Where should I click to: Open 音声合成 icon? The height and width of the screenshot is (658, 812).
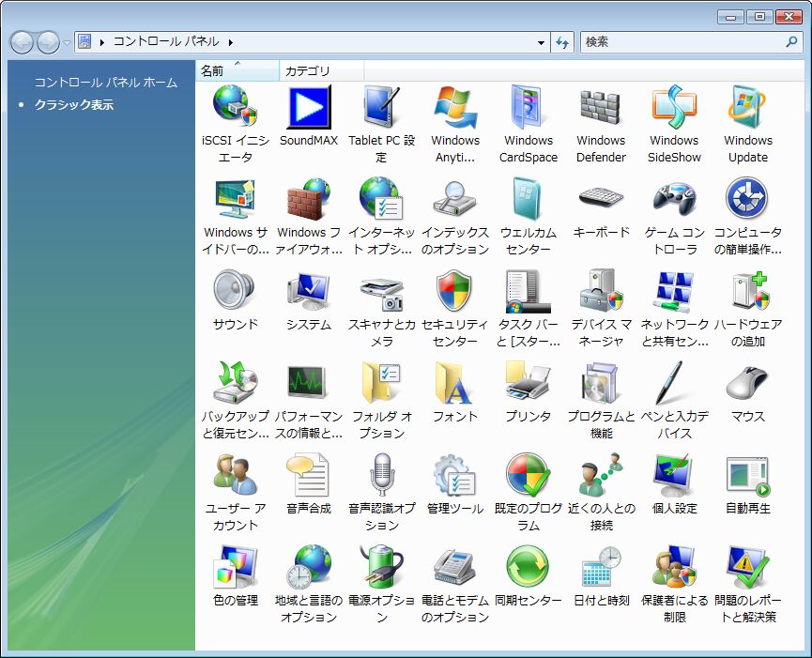(x=308, y=475)
